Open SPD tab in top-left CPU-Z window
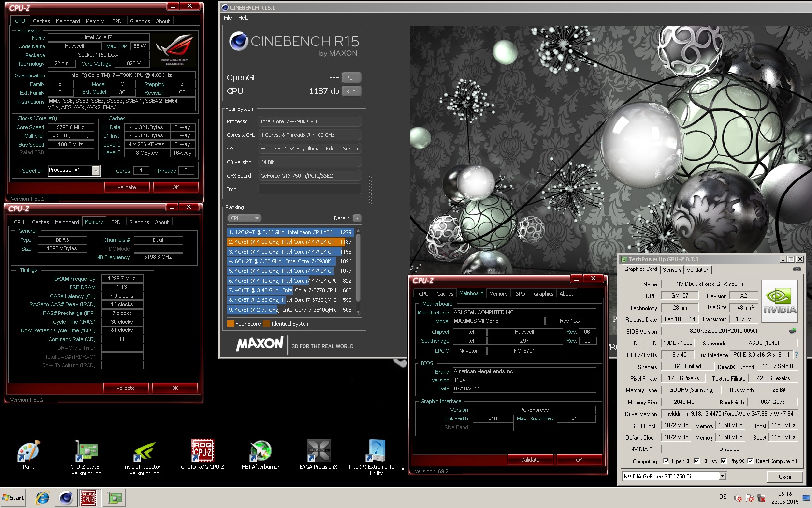The width and height of the screenshot is (812, 508). coord(117,21)
